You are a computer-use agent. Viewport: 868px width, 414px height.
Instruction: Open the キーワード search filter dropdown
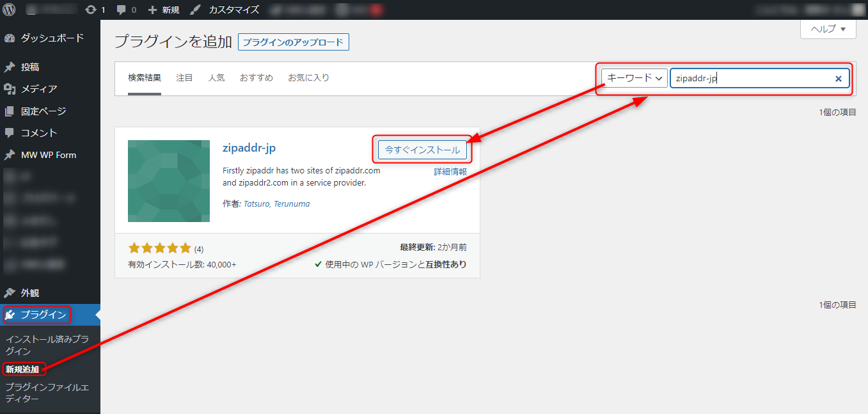point(633,78)
